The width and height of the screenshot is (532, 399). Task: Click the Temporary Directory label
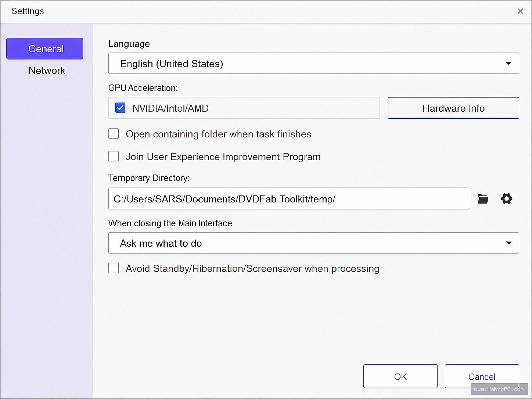click(x=149, y=178)
